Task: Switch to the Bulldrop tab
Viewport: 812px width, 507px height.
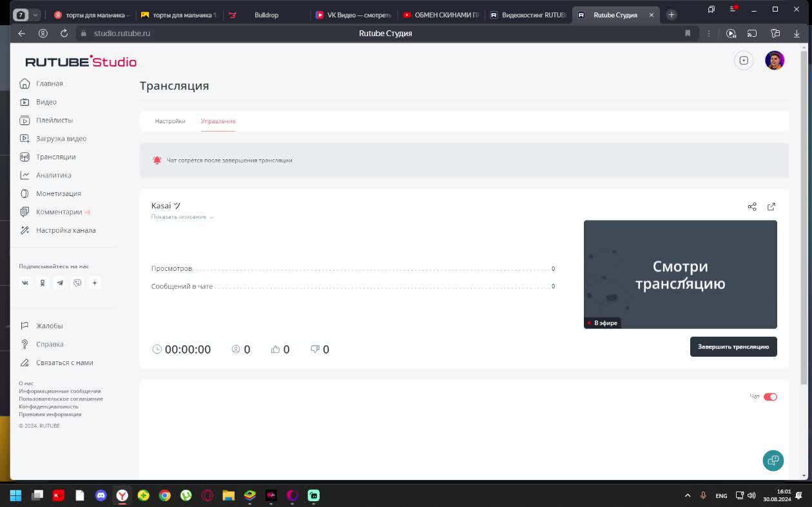Action: point(266,15)
